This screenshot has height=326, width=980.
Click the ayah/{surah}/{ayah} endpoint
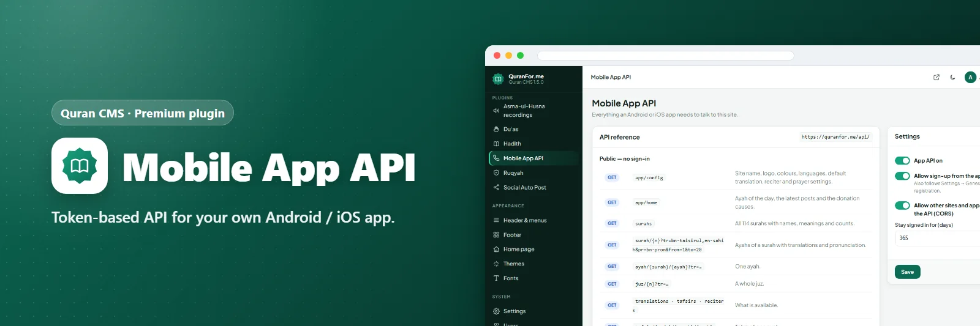pos(668,267)
